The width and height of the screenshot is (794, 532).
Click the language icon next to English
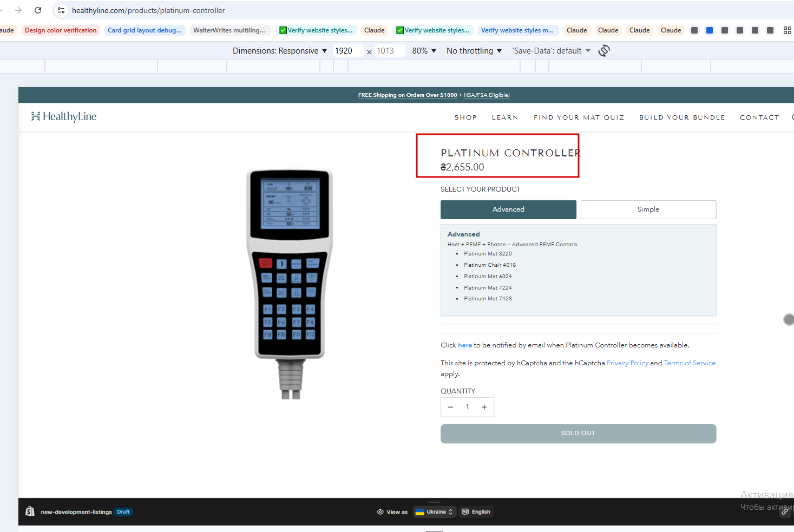click(465, 512)
